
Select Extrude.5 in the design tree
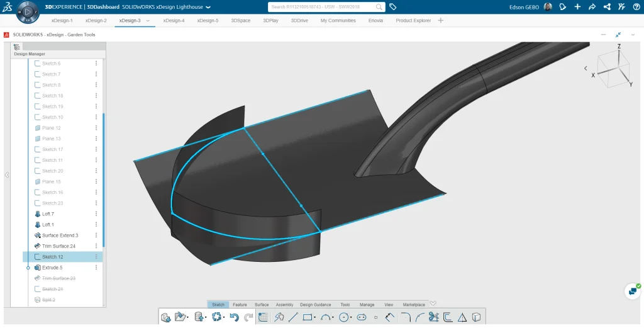(52, 268)
